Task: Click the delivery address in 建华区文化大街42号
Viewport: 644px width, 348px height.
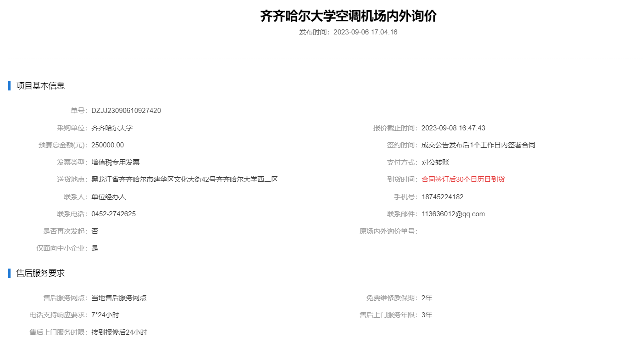Action: 184,180
